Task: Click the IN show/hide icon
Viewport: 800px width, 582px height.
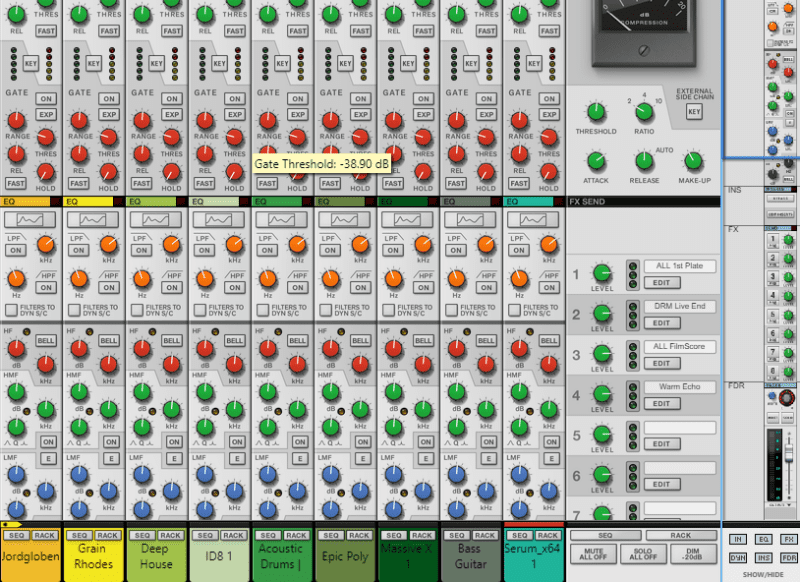Action: (x=738, y=539)
